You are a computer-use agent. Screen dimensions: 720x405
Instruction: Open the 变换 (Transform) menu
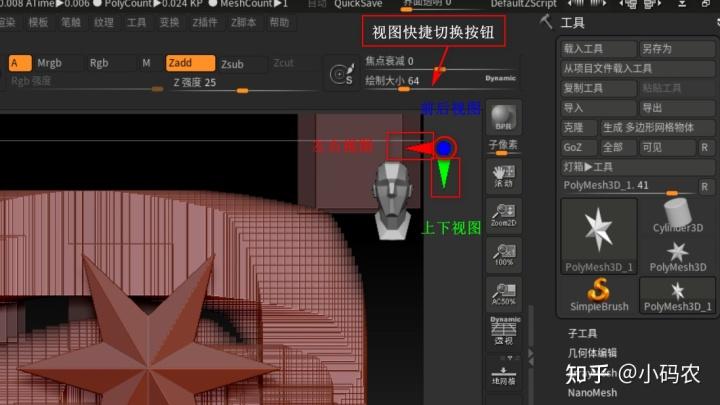pos(169,22)
